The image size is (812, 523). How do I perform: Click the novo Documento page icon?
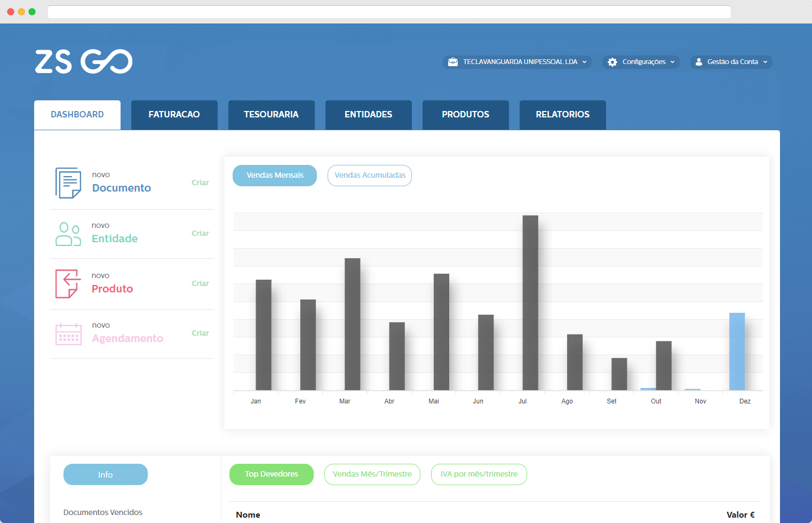pos(68,183)
